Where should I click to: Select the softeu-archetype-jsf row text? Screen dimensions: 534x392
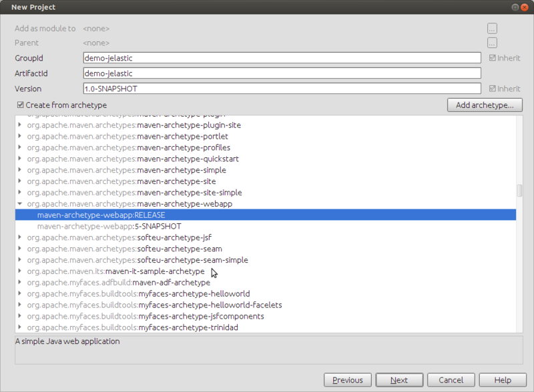(119, 237)
